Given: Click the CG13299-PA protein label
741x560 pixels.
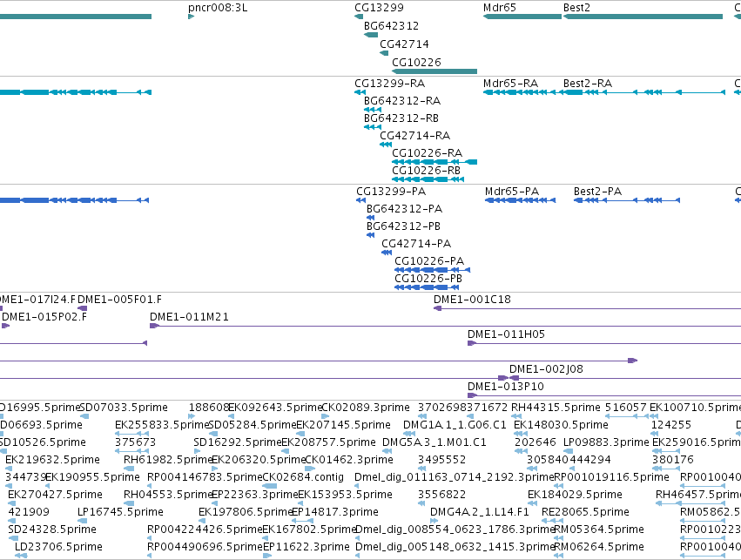Looking at the screenshot, I should pyautogui.click(x=391, y=192).
